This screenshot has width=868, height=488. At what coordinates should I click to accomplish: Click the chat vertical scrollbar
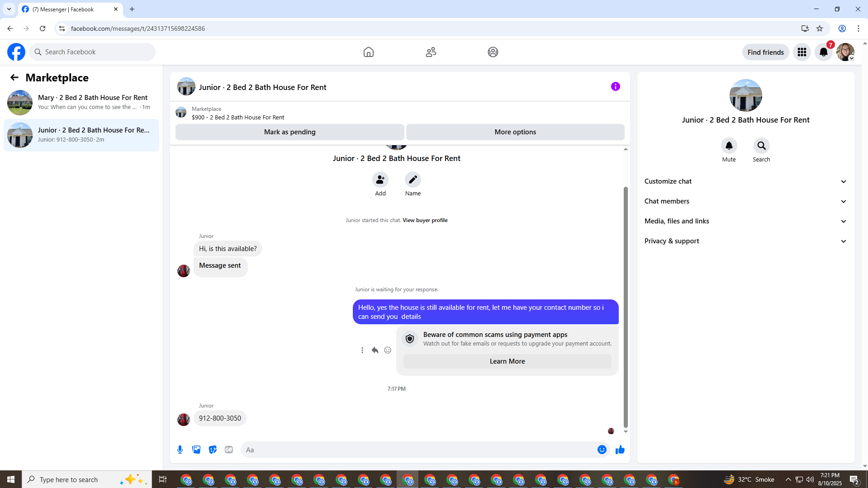pos(626,307)
